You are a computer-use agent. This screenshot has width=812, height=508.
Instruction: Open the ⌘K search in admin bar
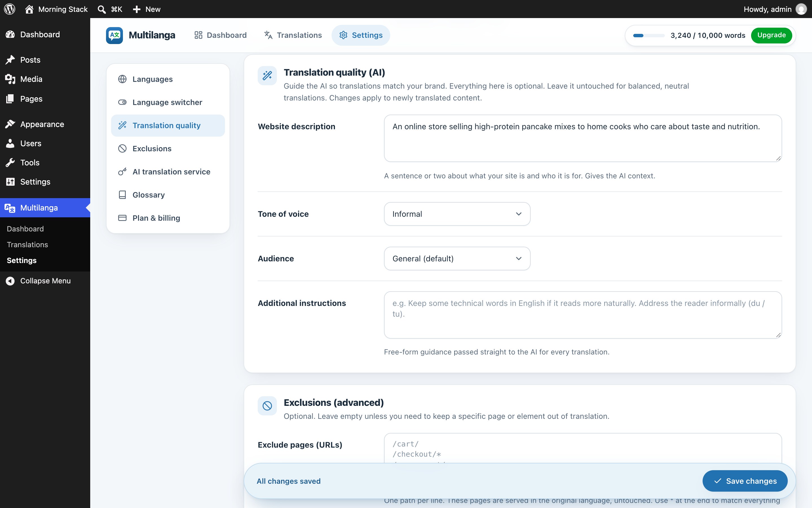click(x=110, y=9)
